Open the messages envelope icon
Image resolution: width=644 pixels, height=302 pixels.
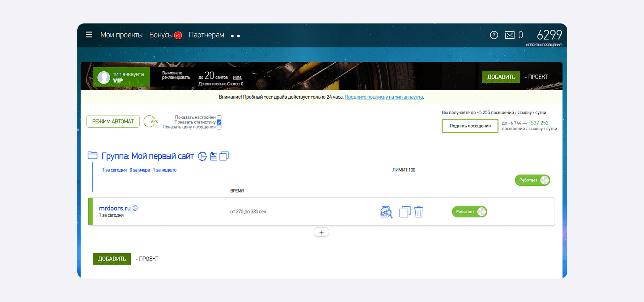[x=509, y=35]
